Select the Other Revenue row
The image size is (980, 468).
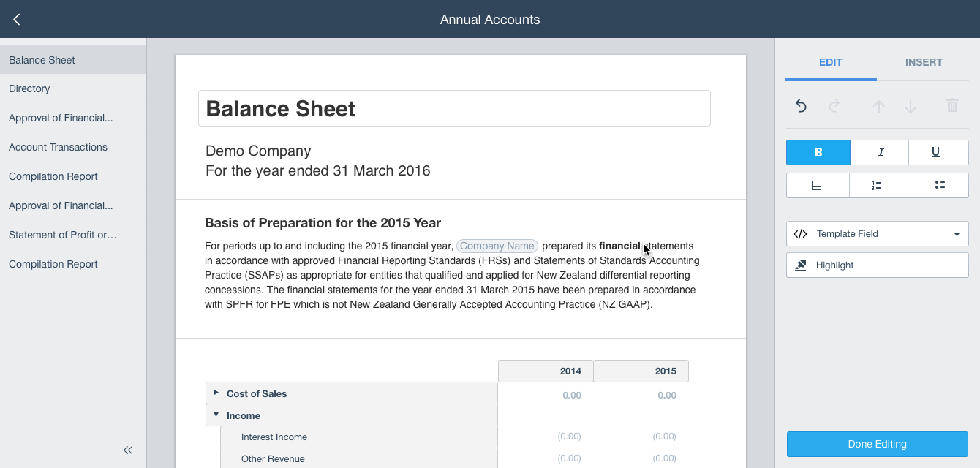pyautogui.click(x=359, y=458)
